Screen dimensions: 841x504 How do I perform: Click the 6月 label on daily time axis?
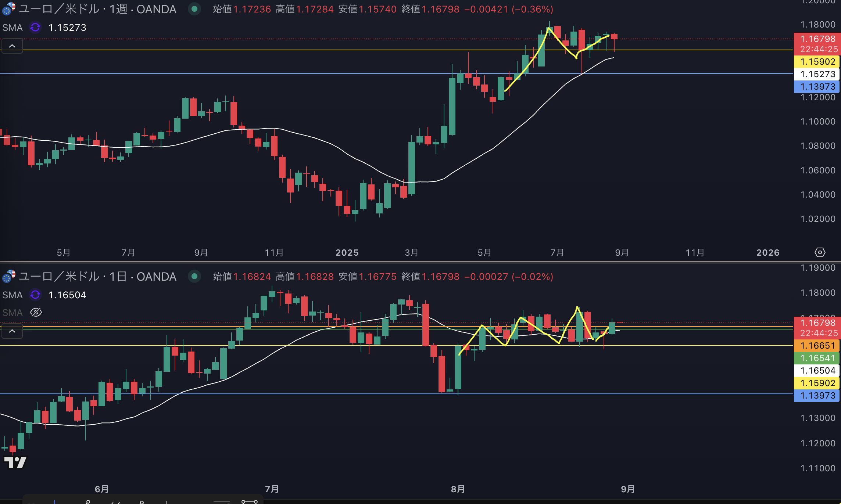[102, 489]
